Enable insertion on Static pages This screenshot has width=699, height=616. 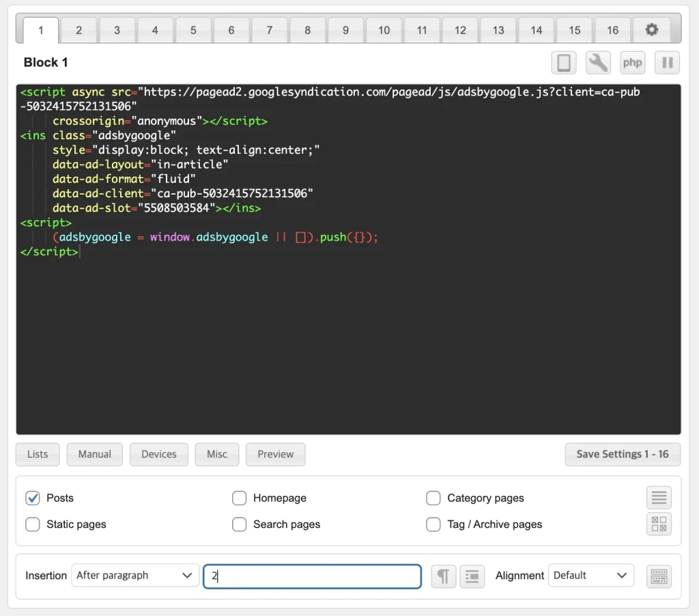tap(33, 524)
